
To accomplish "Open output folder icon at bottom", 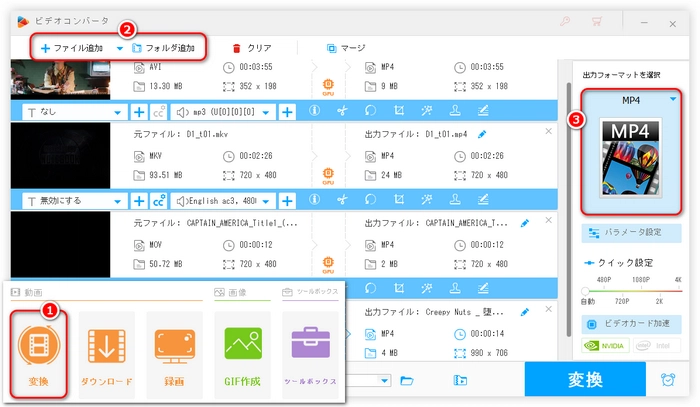I will 407,380.
